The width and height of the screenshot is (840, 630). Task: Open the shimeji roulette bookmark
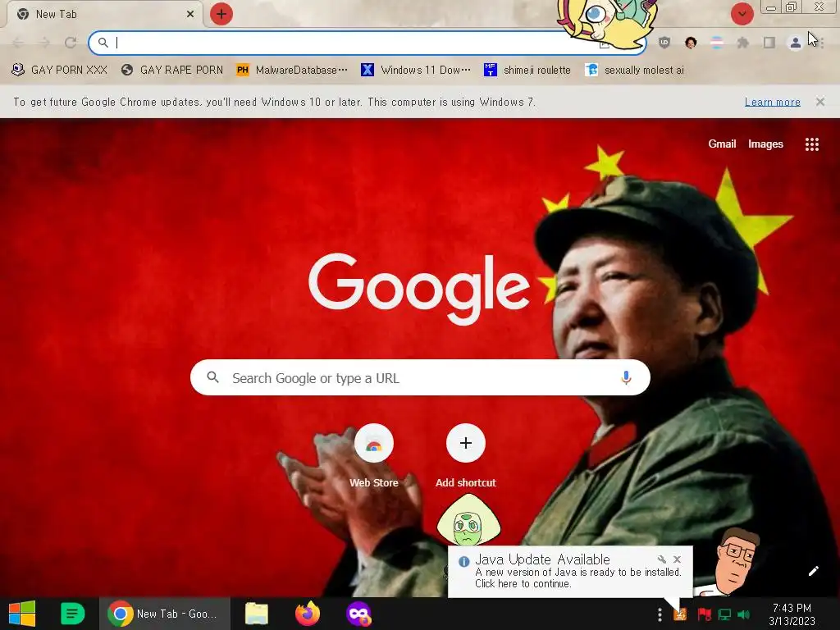pyautogui.click(x=527, y=71)
